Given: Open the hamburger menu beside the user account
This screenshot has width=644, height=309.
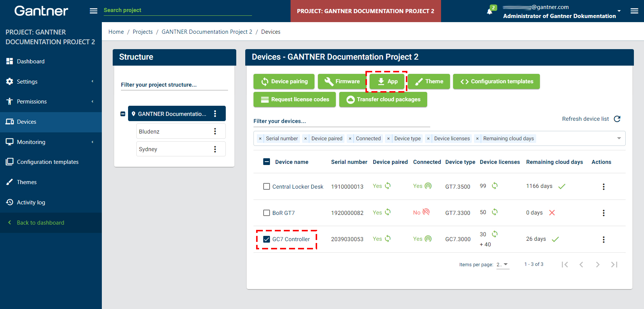Looking at the screenshot, I should click(x=634, y=11).
